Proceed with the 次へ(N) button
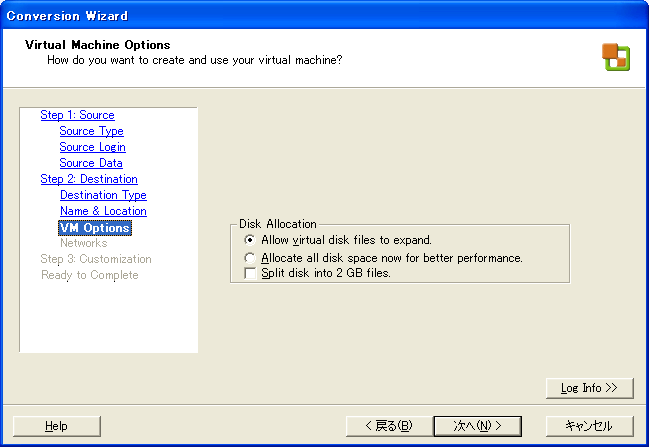 tap(476, 426)
